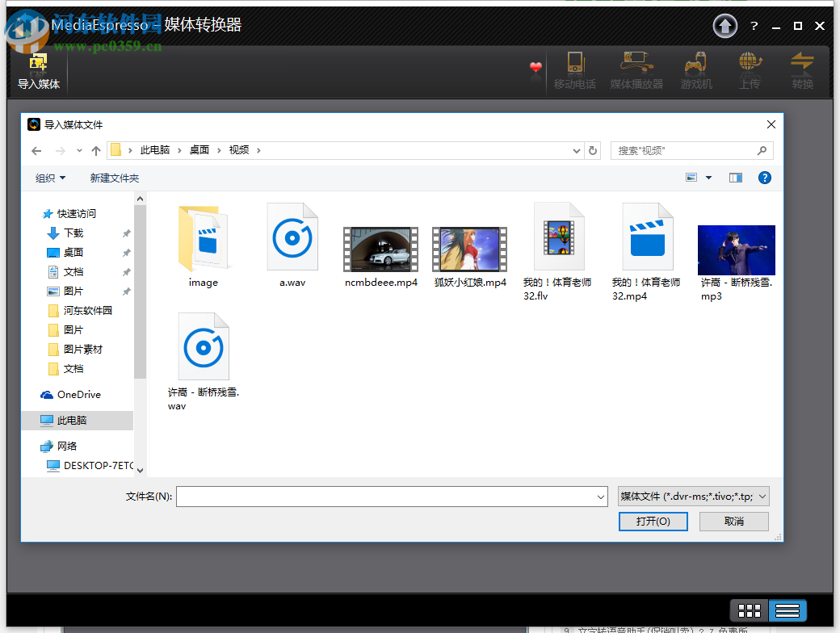This screenshot has width=840, height=633.
Task: Switch to grid view using bottom-right toggle
Action: (x=749, y=610)
